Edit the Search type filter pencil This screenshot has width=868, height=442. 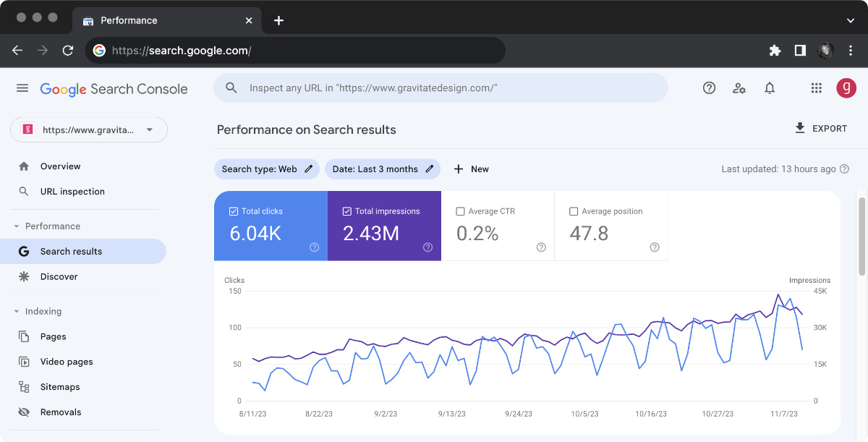pos(307,169)
